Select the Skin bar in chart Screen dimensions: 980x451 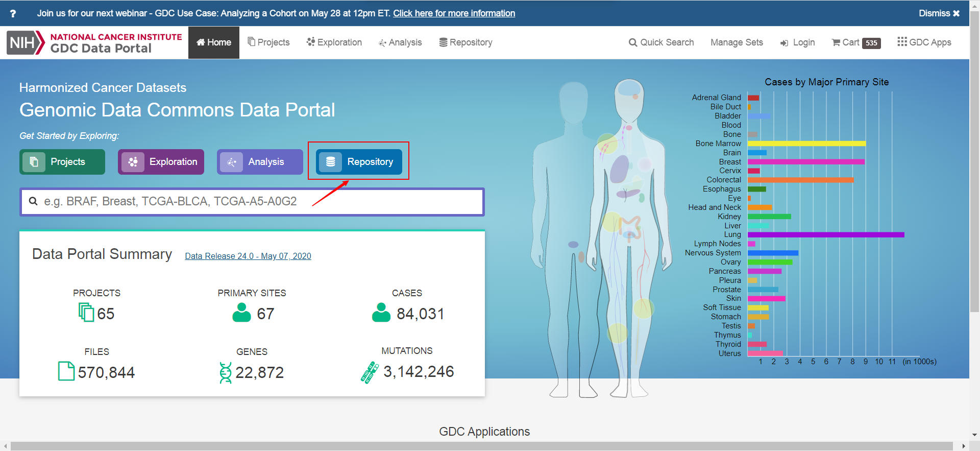tap(766, 299)
